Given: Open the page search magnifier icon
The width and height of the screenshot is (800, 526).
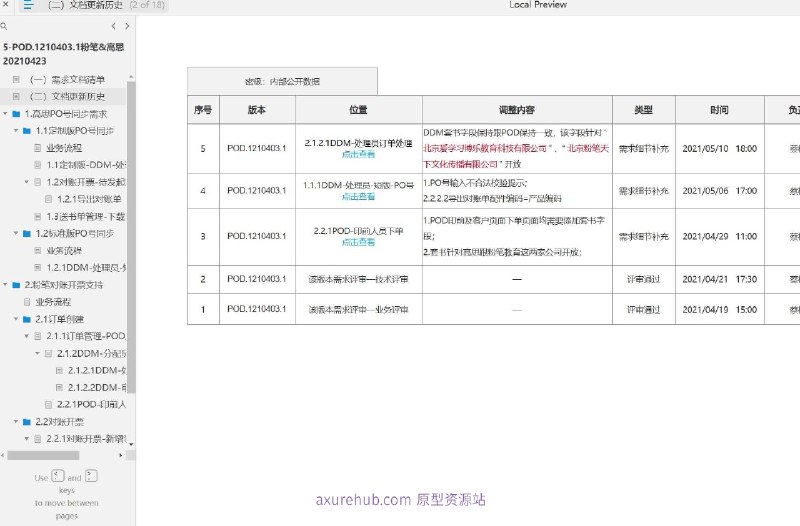Looking at the screenshot, I should (x=4, y=26).
